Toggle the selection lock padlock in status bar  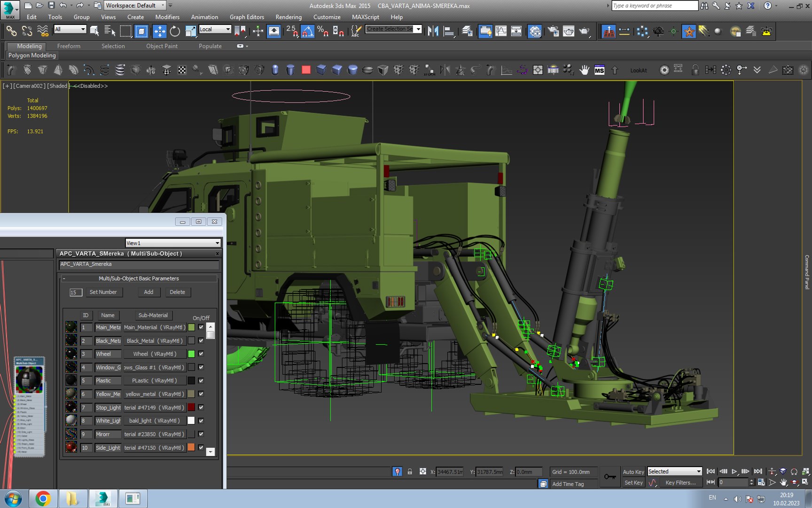(x=410, y=471)
